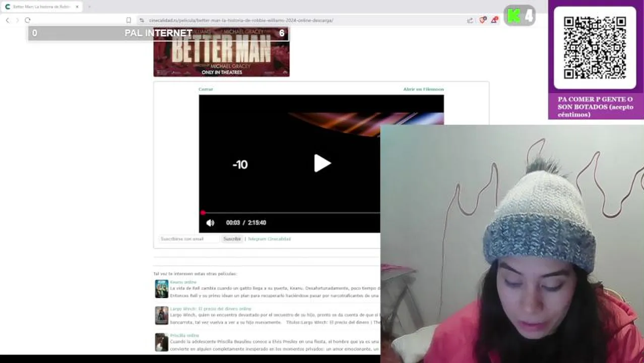Click the QR code in the overlay
644x363 pixels.
pyautogui.click(x=595, y=48)
